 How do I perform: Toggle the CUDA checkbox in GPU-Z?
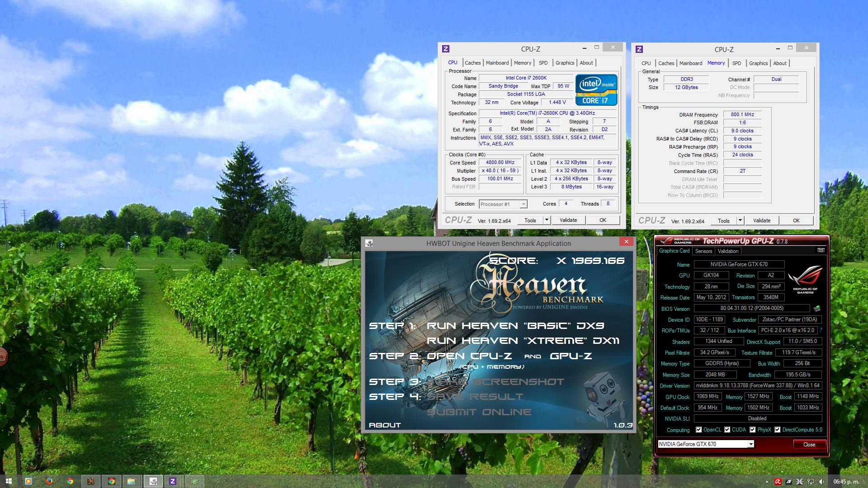[x=727, y=430]
